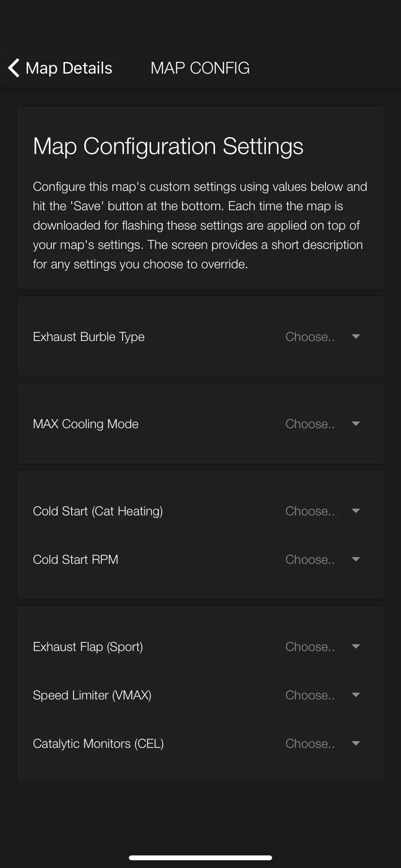Click down arrow beside Exhaust Flap (Sport)
The image size is (401, 868).
(x=356, y=647)
